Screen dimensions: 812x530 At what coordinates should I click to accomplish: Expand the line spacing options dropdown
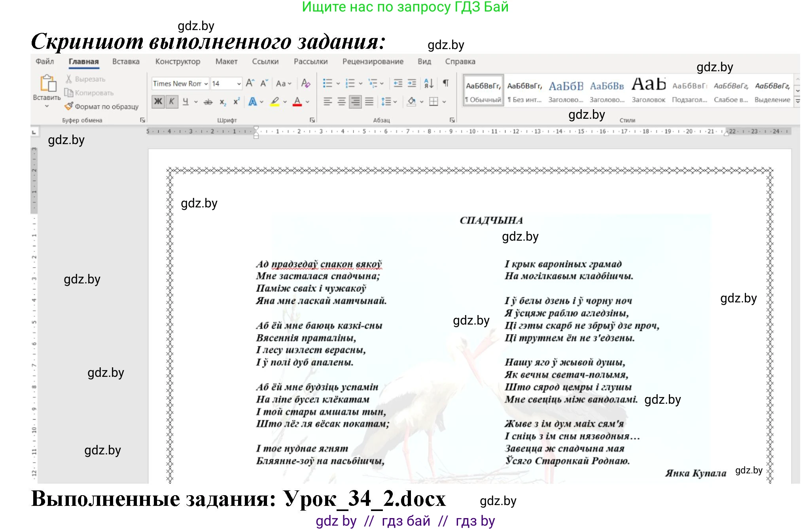pyautogui.click(x=396, y=102)
